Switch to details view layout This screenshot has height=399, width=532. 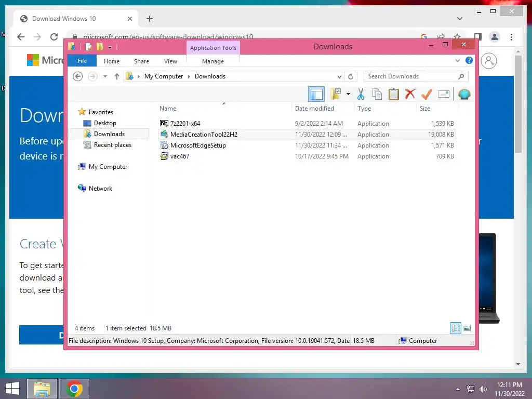point(456,328)
